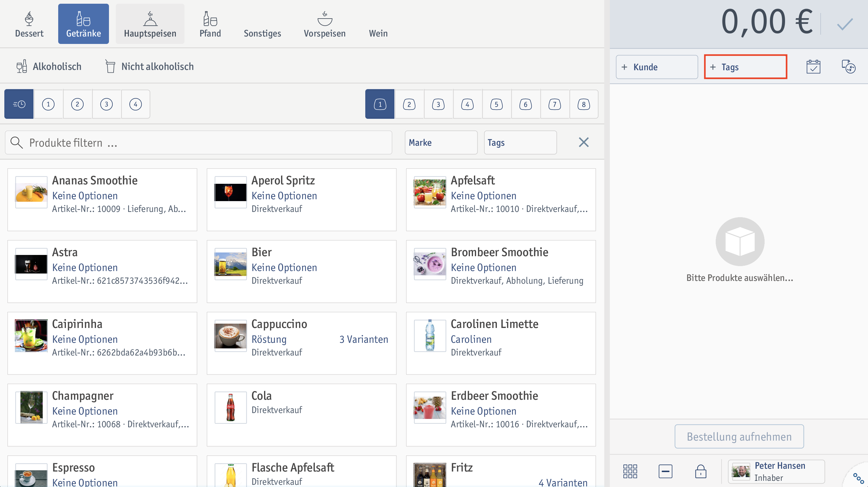Screen dimensions: 868x487
Task: Switch to Vorspeisen category
Action: pyautogui.click(x=324, y=24)
